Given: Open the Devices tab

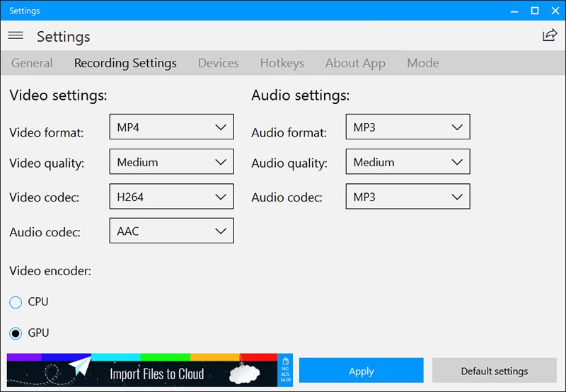Looking at the screenshot, I should click(218, 63).
